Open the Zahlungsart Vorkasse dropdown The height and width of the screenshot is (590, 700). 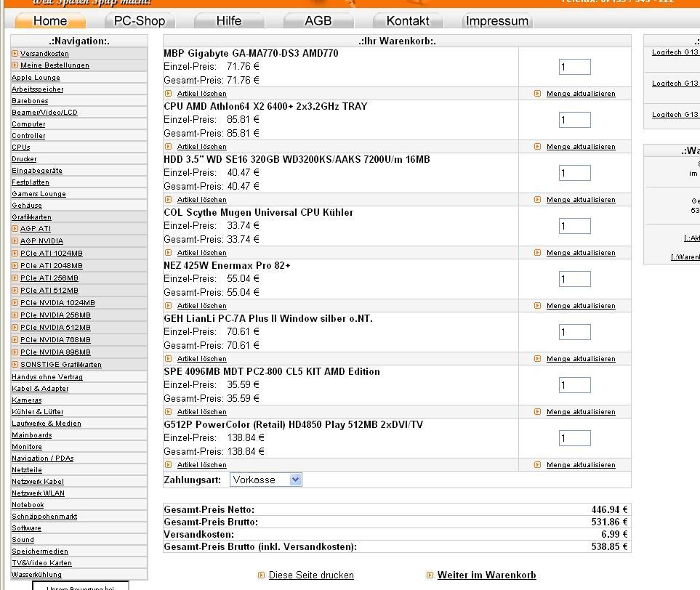(x=266, y=480)
